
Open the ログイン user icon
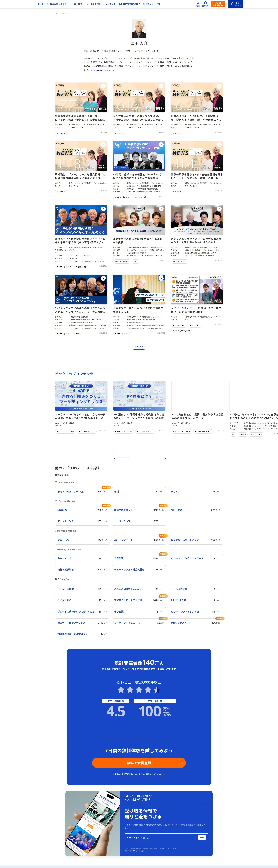pos(205,3)
